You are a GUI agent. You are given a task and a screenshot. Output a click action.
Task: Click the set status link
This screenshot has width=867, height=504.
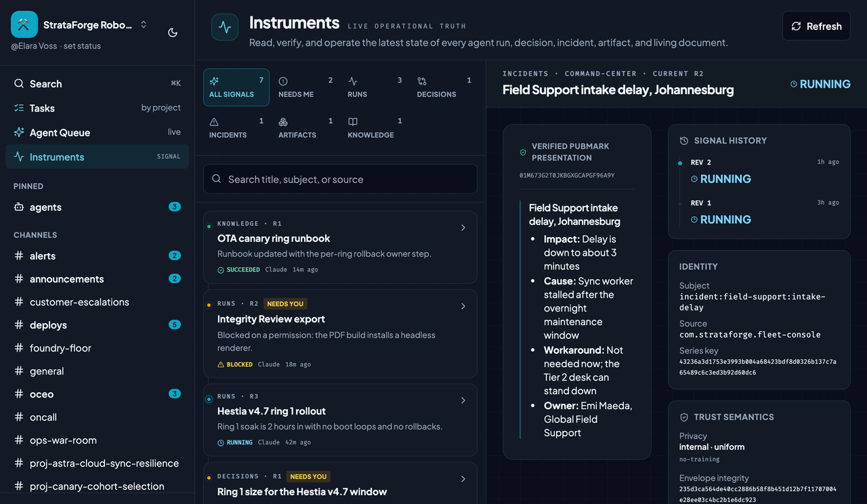[82, 46]
